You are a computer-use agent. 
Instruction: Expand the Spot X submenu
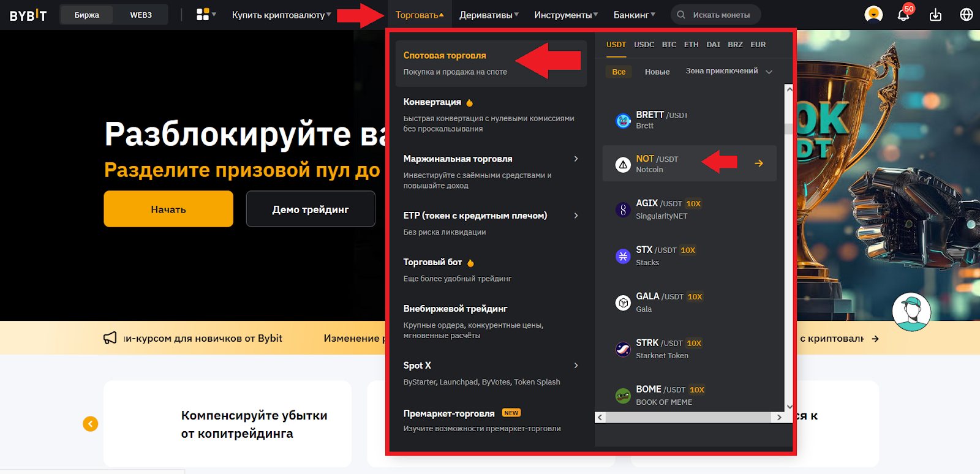coord(576,366)
